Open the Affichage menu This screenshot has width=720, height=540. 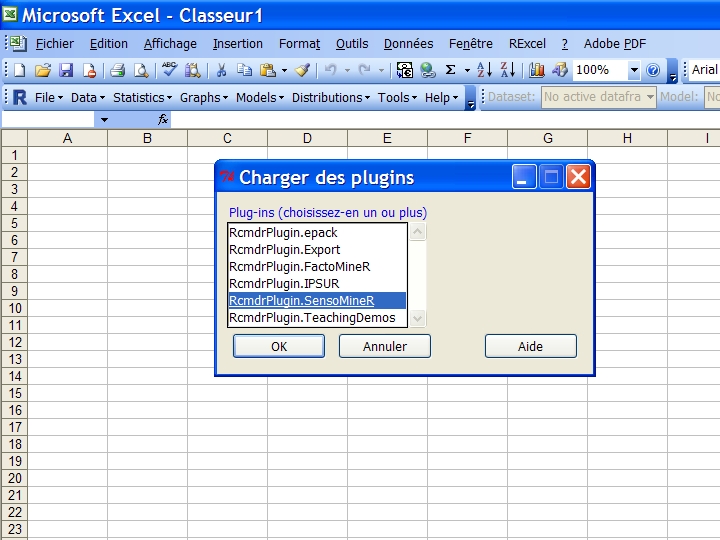[170, 44]
